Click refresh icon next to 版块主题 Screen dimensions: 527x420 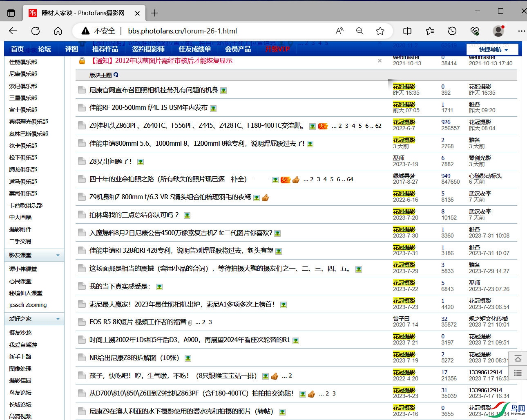click(116, 75)
